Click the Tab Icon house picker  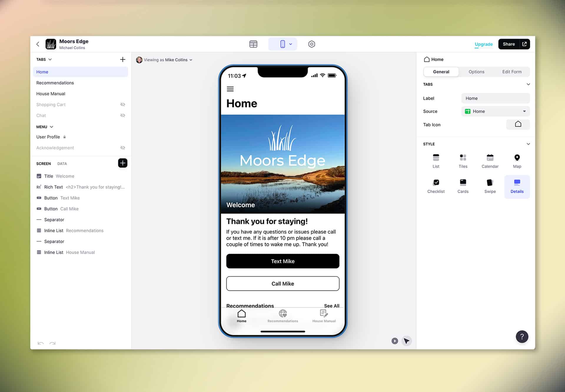coord(518,124)
